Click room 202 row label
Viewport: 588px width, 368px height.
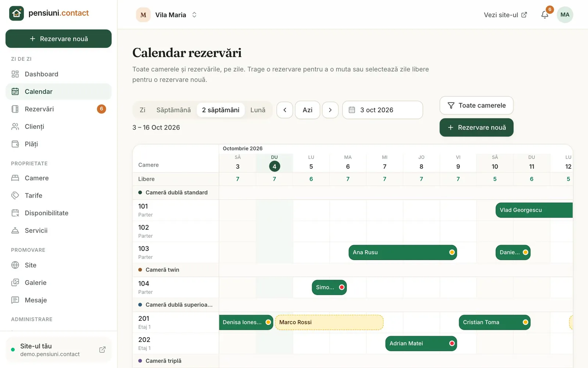pyautogui.click(x=176, y=343)
